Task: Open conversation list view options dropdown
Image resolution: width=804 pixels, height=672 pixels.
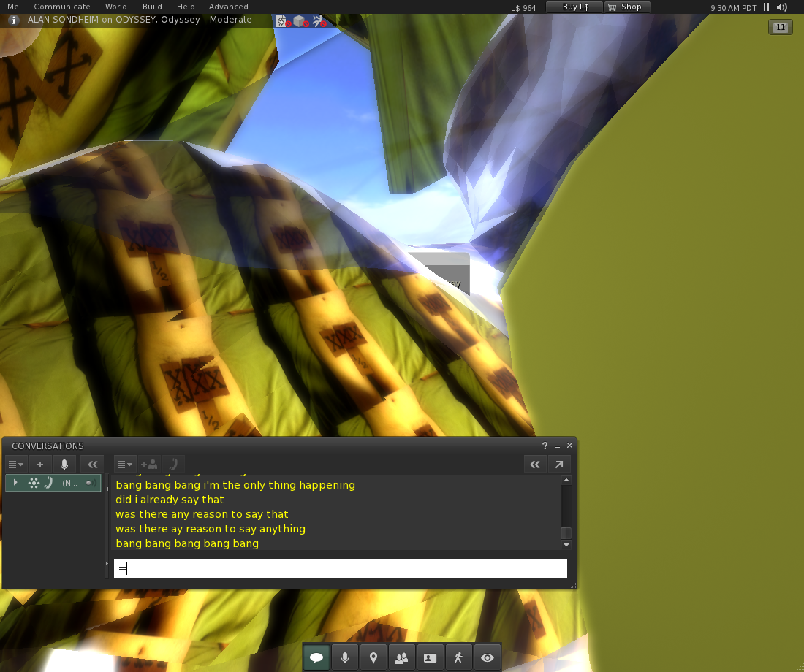Action: (x=15, y=464)
